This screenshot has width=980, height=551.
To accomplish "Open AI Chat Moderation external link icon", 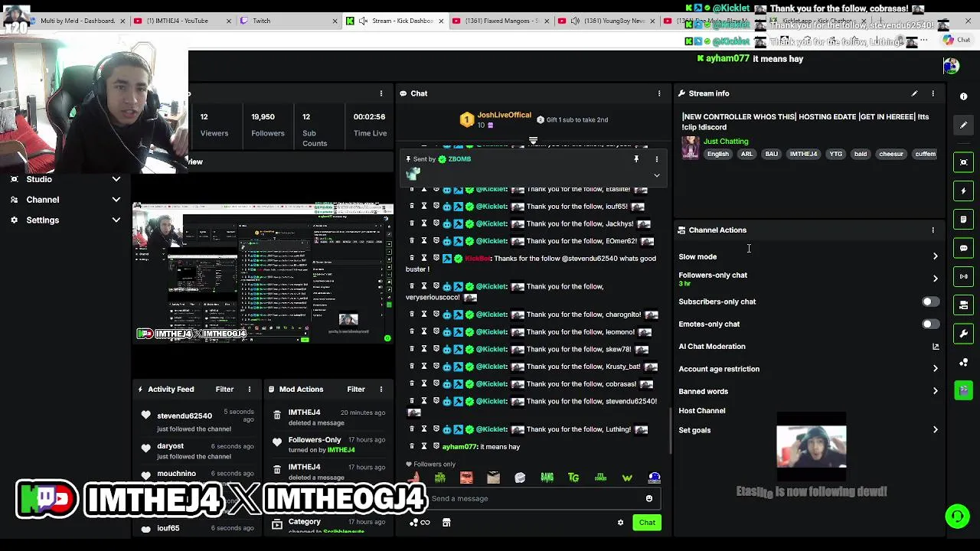I will click(935, 347).
